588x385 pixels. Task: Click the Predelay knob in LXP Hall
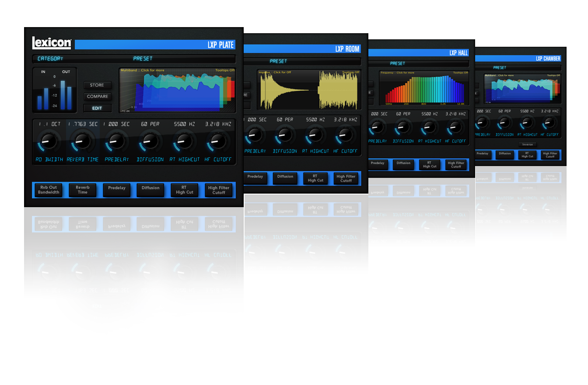[378, 127]
